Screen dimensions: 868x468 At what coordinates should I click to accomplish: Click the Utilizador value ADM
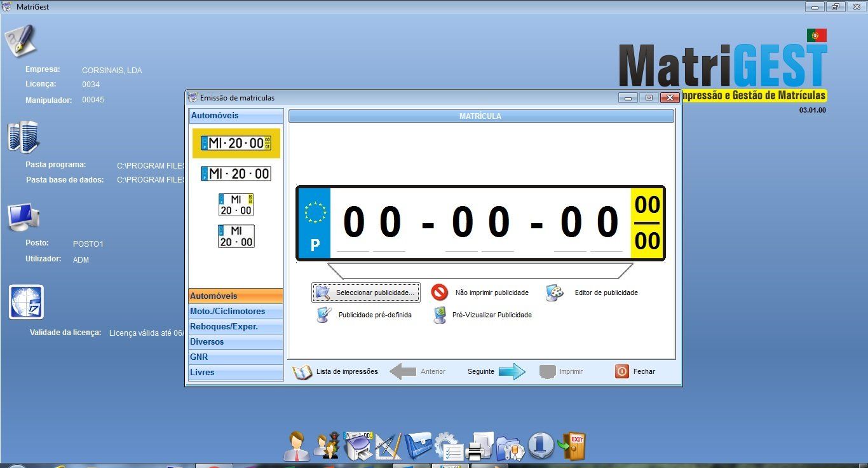(81, 259)
